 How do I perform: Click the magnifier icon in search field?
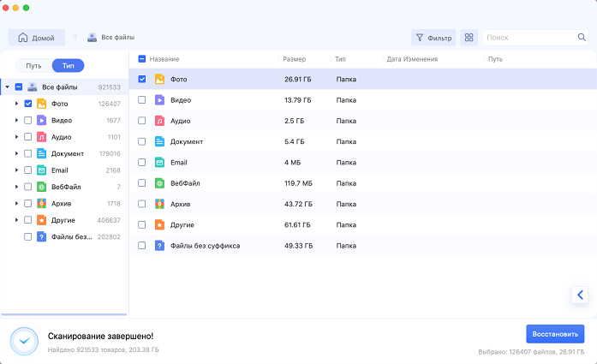pos(582,38)
